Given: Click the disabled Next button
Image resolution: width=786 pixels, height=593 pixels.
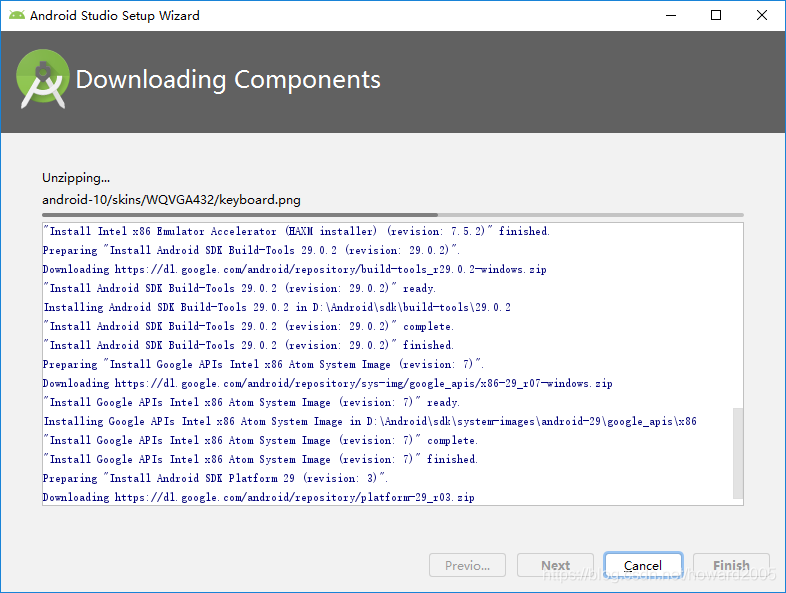Looking at the screenshot, I should (555, 565).
